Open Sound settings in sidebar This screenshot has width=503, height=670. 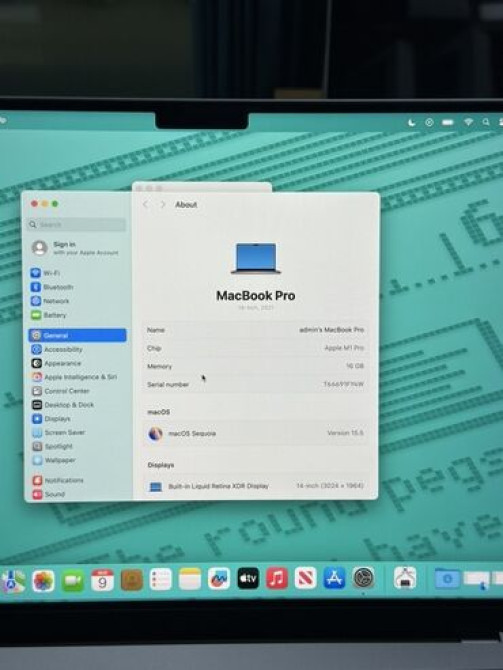tap(48, 494)
